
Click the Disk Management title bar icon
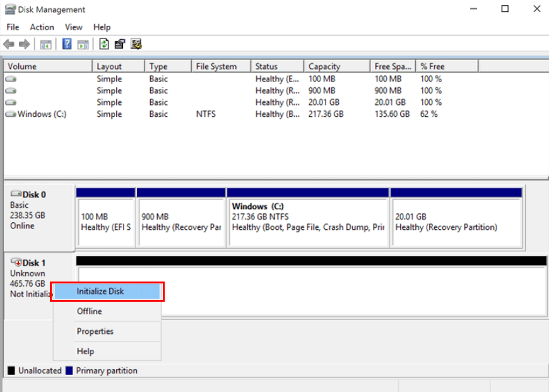[10, 9]
